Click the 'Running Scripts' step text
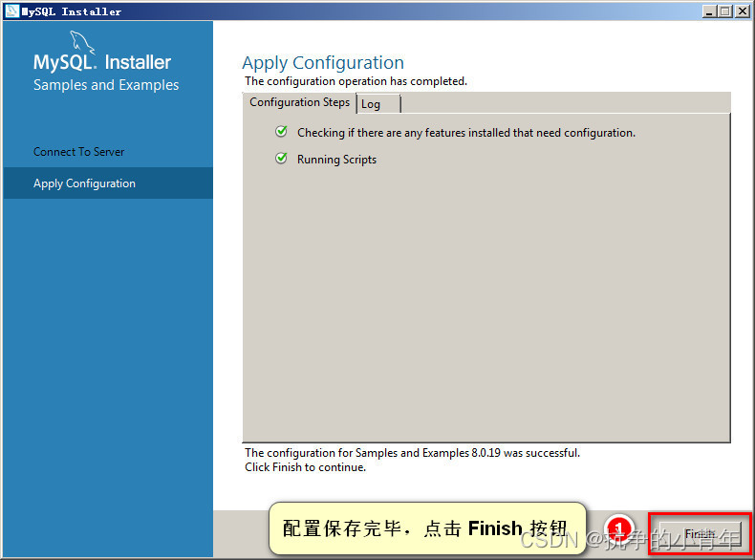The width and height of the screenshot is (755, 560). [x=336, y=160]
